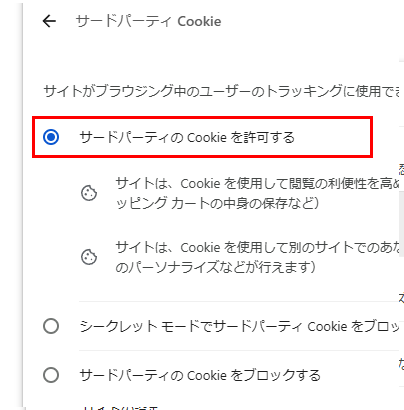Viewport: 404px width, 410px height.
Task: Click the サードパーティの Cookie を許可する label text
Action: 187,137
